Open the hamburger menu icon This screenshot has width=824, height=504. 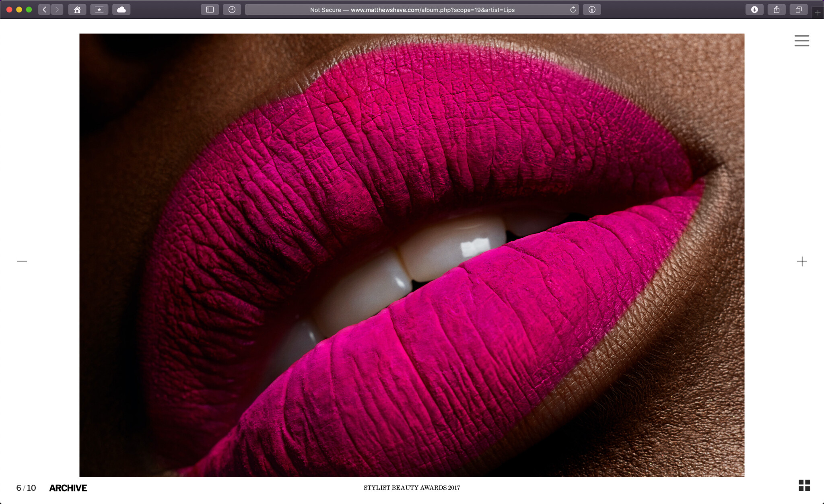[801, 41]
